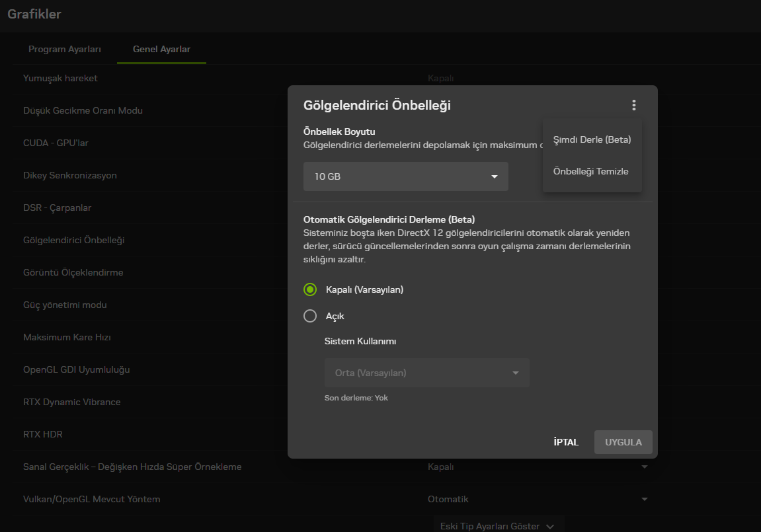The image size is (761, 532).
Task: Open the three-dot menu in Gölgelendirici Önbelleği dialog
Action: (634, 105)
